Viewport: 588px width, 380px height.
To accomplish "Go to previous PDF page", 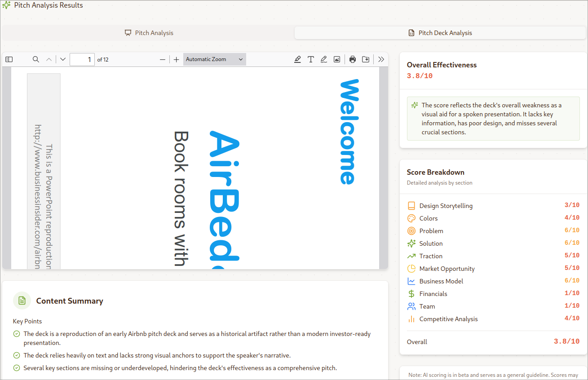I will tap(49, 59).
